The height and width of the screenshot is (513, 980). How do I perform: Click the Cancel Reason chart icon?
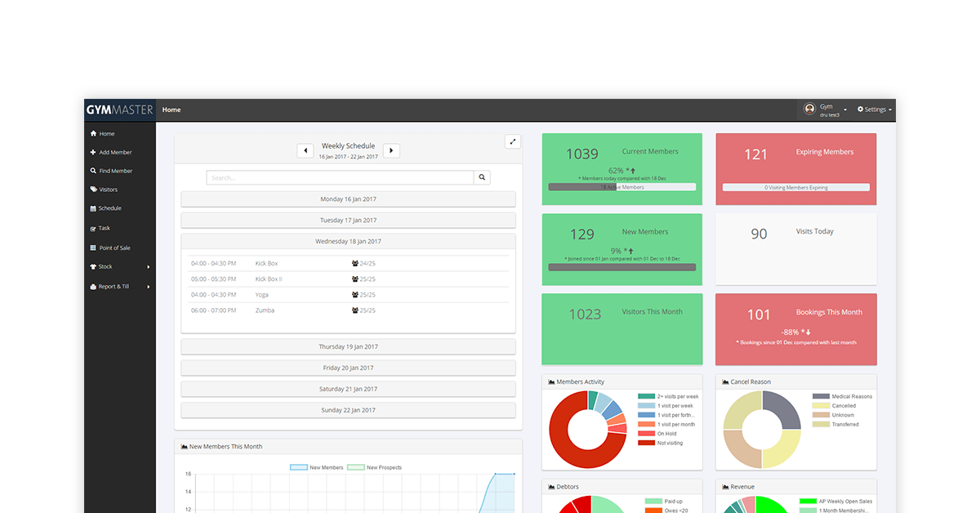point(726,382)
